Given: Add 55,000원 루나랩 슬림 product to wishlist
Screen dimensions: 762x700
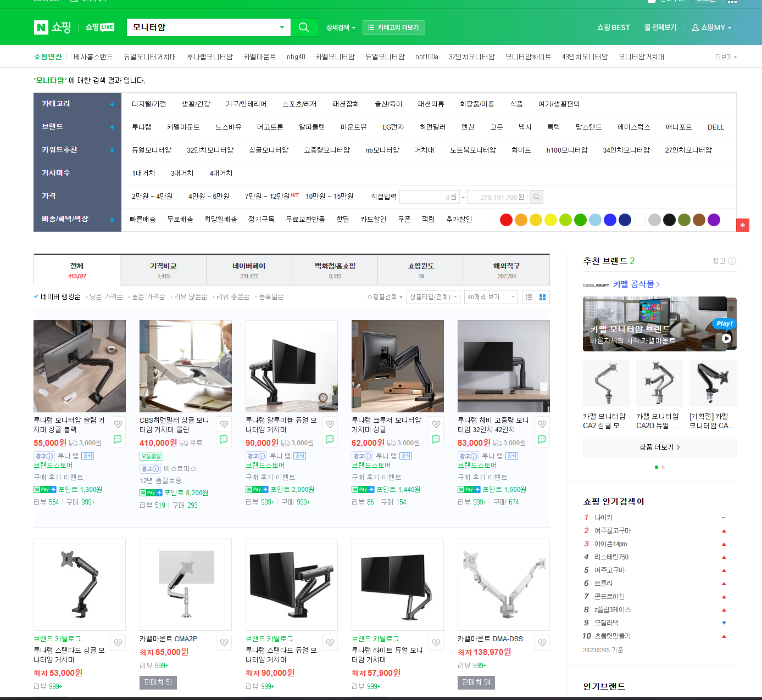Looking at the screenshot, I should pos(118,424).
